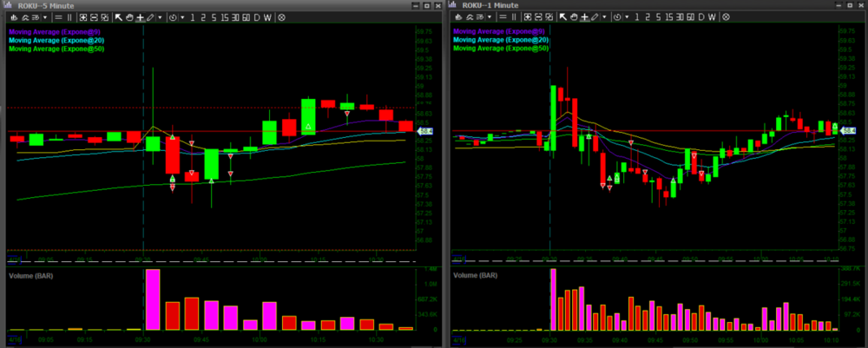Select crosshair tool in 1 Minute chart
The image size is (868, 348).
[583, 17]
